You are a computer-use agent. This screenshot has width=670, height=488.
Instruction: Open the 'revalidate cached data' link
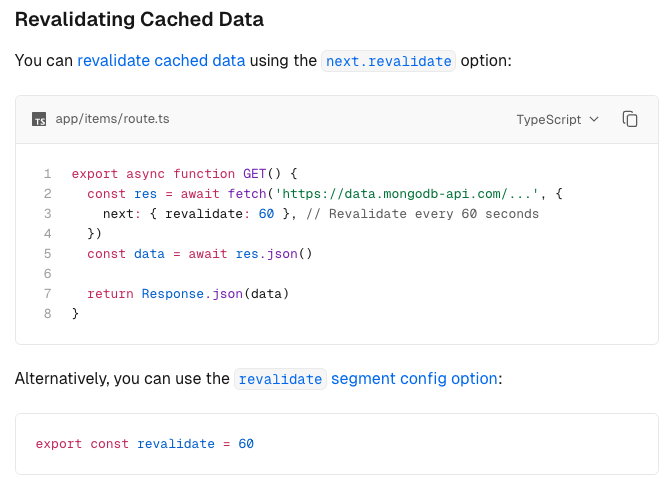pos(161,60)
